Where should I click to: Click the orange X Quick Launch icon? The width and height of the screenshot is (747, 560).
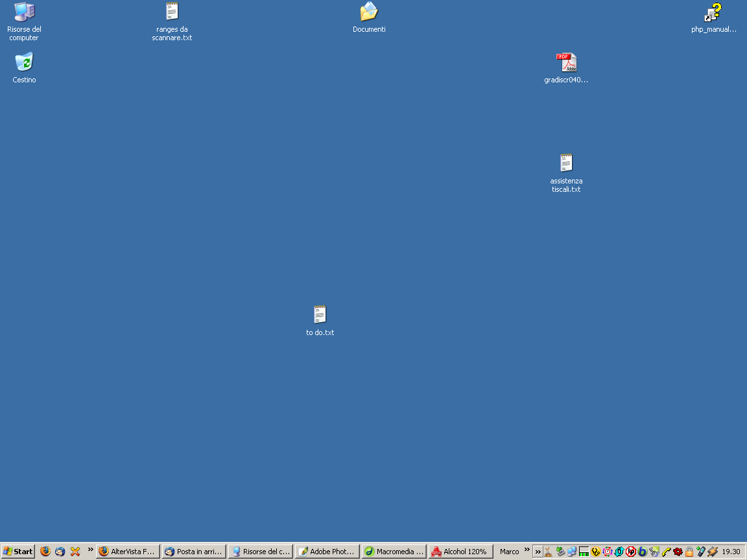pyautogui.click(x=75, y=552)
